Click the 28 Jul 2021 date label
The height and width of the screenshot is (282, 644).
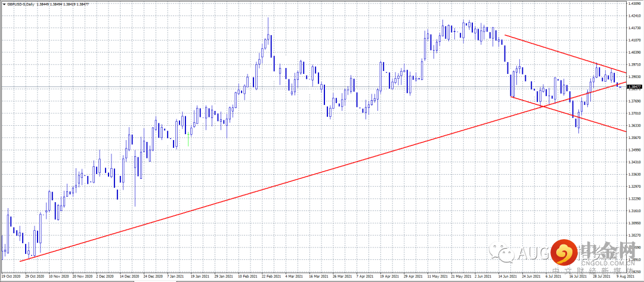coord(602,276)
